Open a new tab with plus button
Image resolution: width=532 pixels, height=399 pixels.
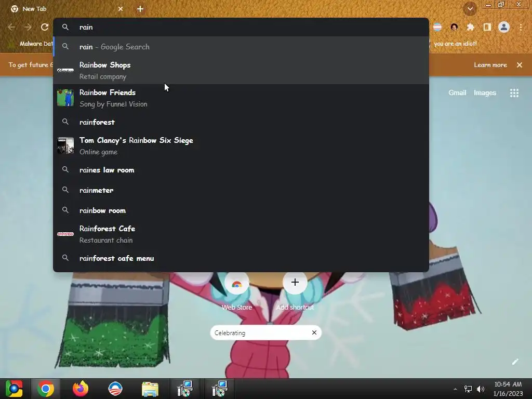140,9
